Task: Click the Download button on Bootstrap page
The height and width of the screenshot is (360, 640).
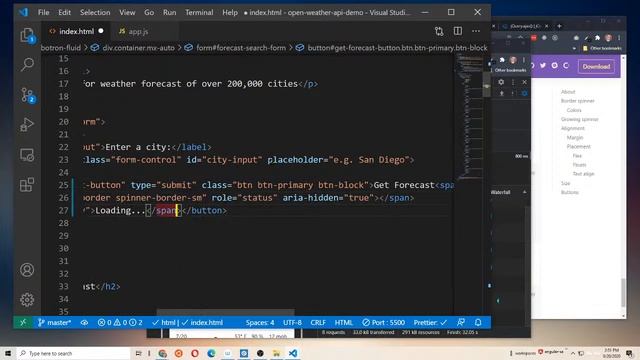Action: (x=596, y=66)
